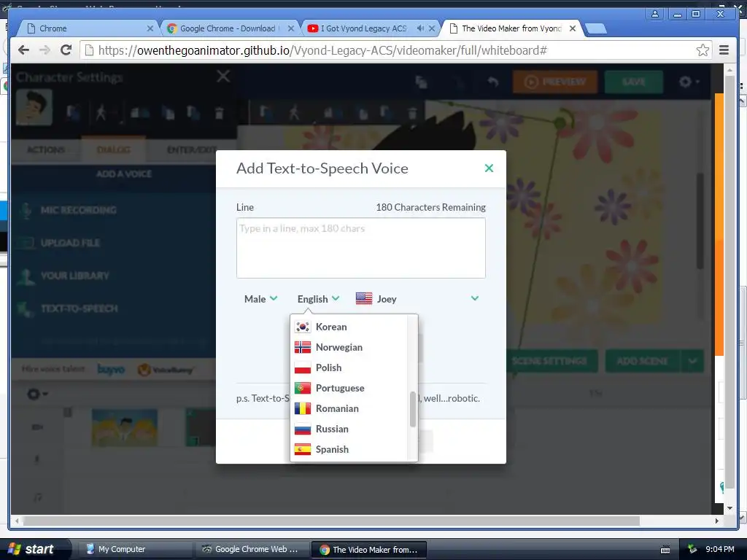Click the microphone icon beside Mic Recording
Screen dimensions: 747x560
coord(26,210)
